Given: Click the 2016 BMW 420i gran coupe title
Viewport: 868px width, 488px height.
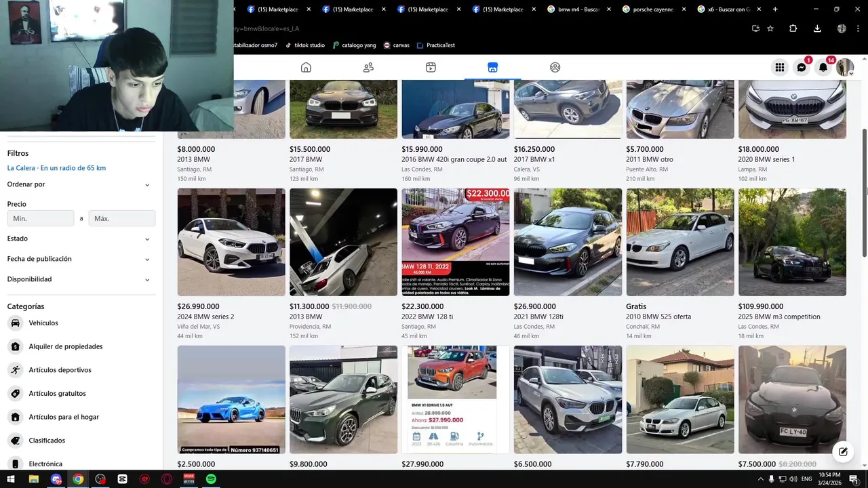Looking at the screenshot, I should click(x=454, y=159).
